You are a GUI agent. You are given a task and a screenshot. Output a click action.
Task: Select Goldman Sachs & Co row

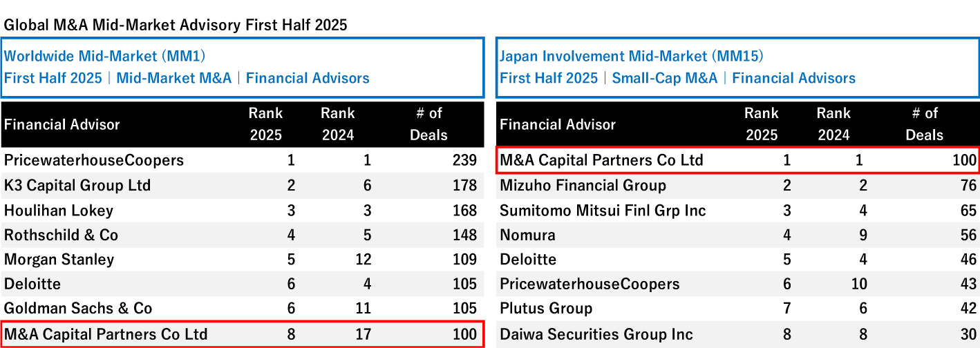coord(242,308)
